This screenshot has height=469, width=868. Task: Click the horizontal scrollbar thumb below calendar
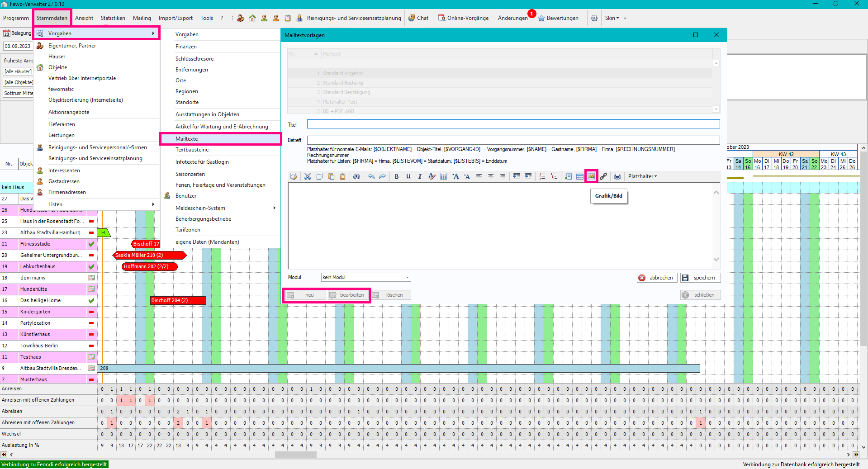296,455
